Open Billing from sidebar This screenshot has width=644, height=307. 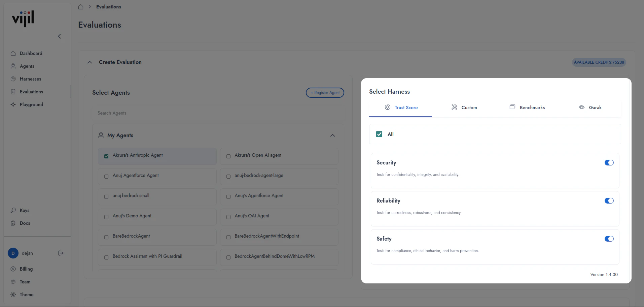click(26, 269)
